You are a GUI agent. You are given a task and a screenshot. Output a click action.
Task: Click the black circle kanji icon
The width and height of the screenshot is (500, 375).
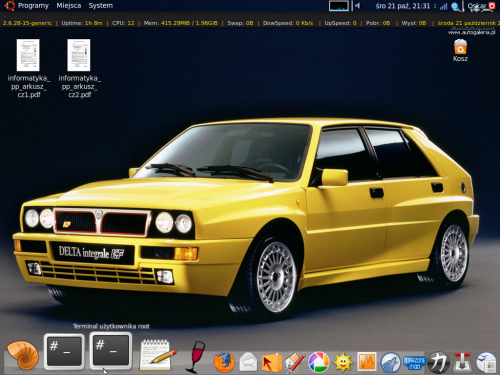[x=438, y=362]
